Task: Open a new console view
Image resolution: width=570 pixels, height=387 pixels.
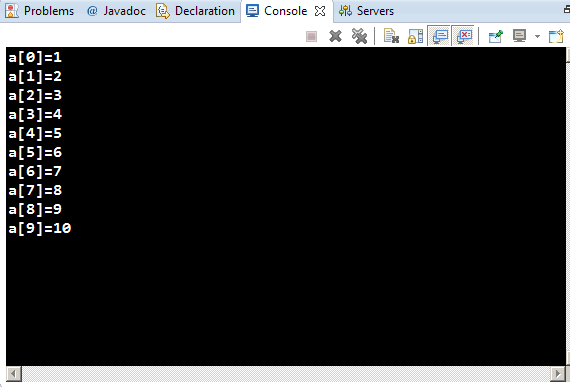Action: coord(556,36)
